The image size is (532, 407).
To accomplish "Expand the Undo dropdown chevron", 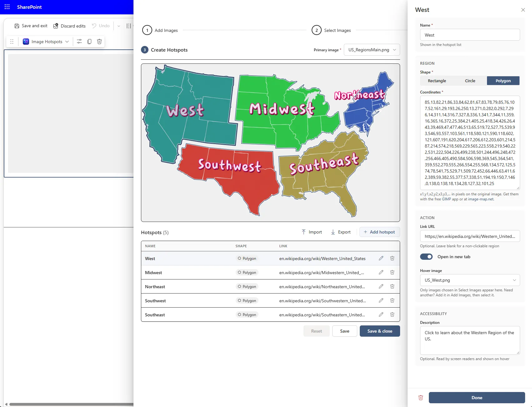I will click(119, 26).
